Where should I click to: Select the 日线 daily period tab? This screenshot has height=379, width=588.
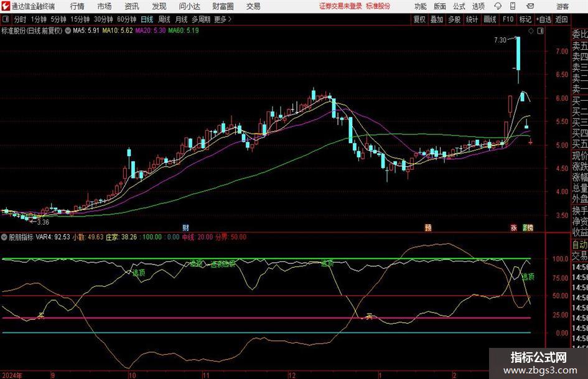147,19
